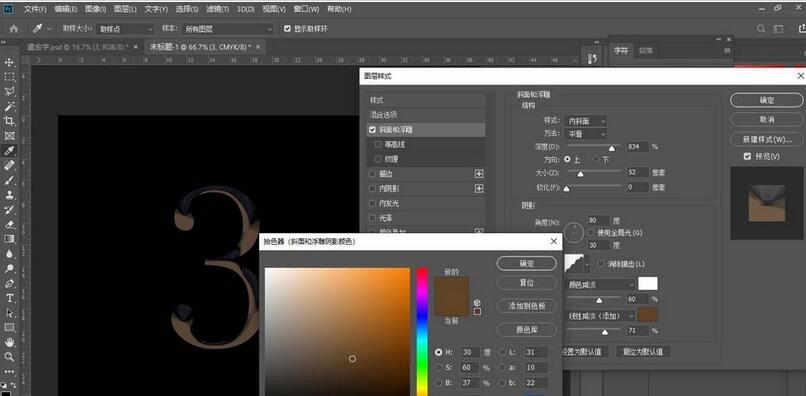Select the Crop tool
Screen dimensions: 806x396
9,121
